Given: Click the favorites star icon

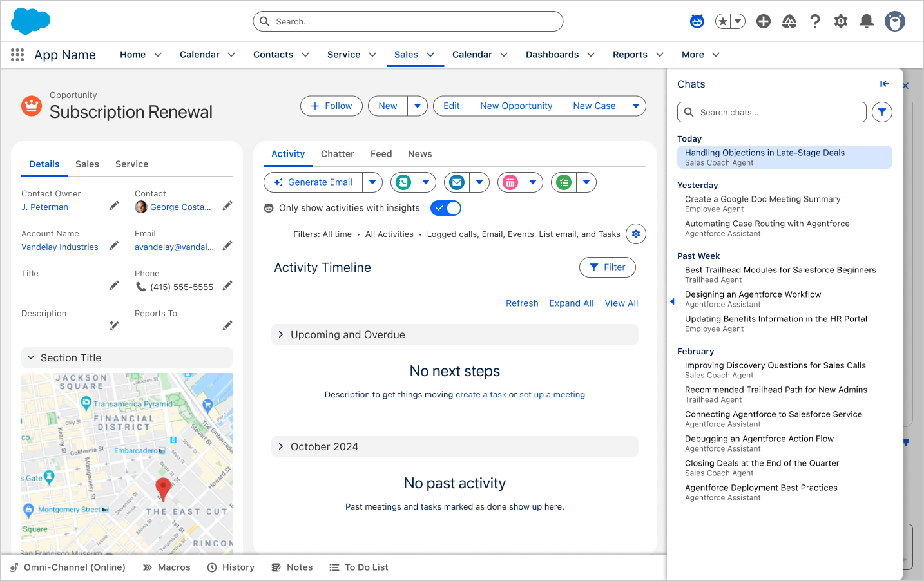Looking at the screenshot, I should [723, 21].
